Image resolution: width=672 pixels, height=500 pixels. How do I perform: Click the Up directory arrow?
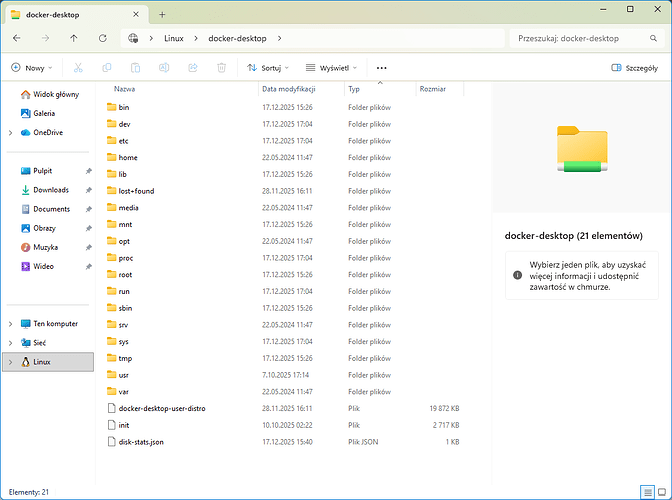pyautogui.click(x=74, y=38)
